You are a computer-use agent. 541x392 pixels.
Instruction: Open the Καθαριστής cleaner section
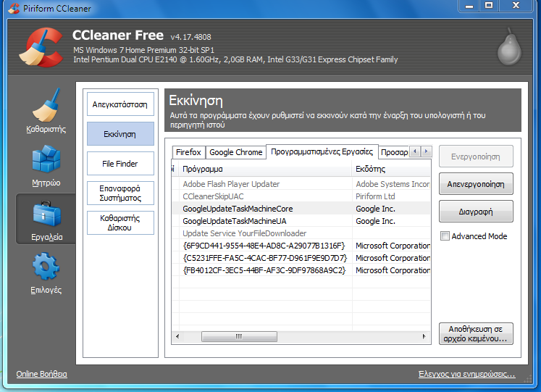point(46,110)
